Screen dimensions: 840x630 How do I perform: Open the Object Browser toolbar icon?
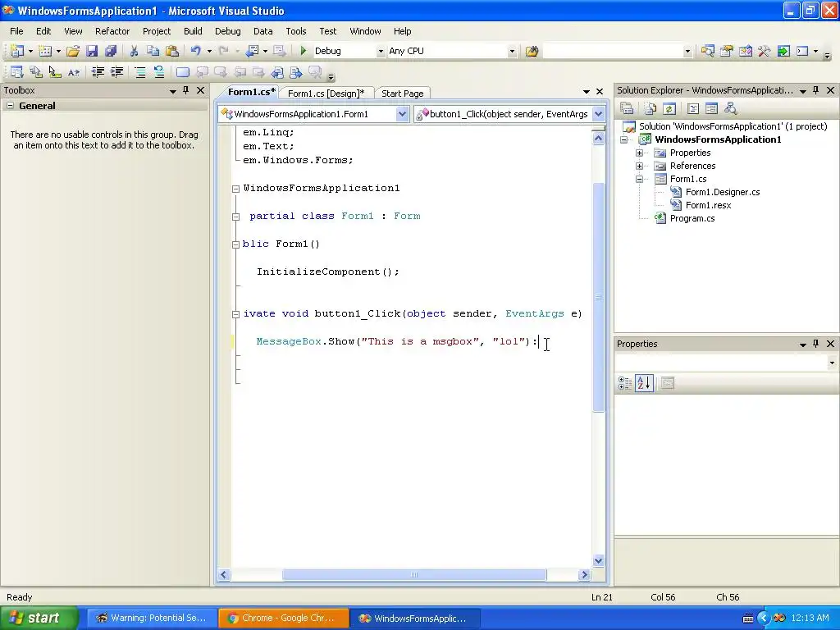point(745,51)
